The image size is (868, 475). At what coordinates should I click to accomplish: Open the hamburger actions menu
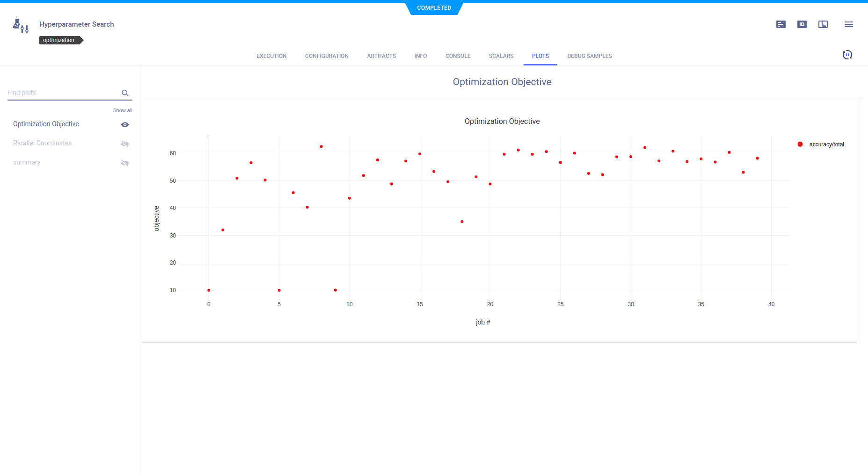(848, 24)
